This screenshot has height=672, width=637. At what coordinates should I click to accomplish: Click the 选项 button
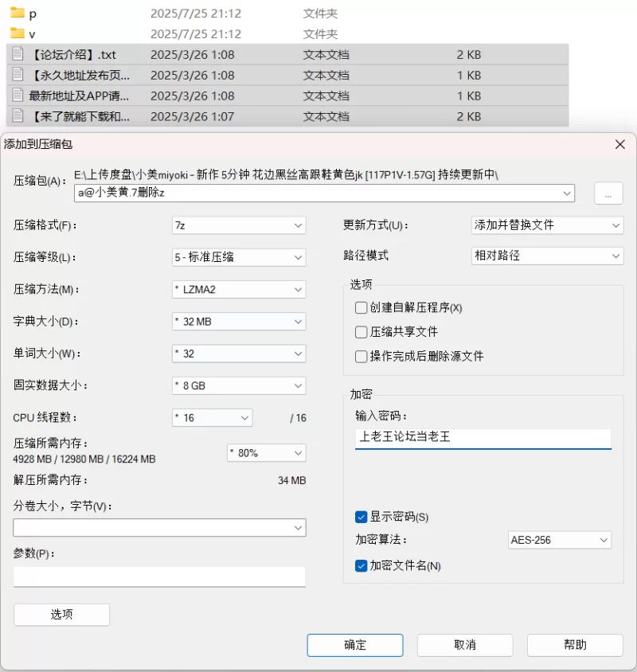[x=61, y=615]
